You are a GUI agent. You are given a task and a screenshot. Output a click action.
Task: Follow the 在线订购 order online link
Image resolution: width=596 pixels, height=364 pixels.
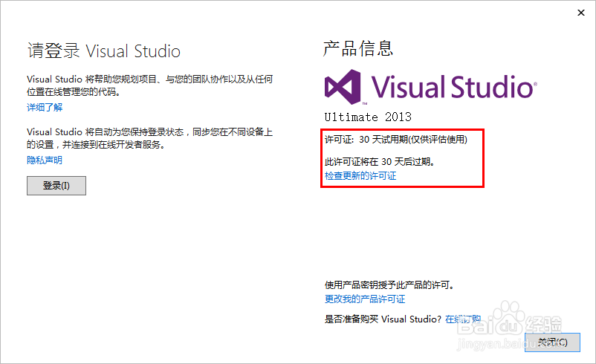click(463, 319)
